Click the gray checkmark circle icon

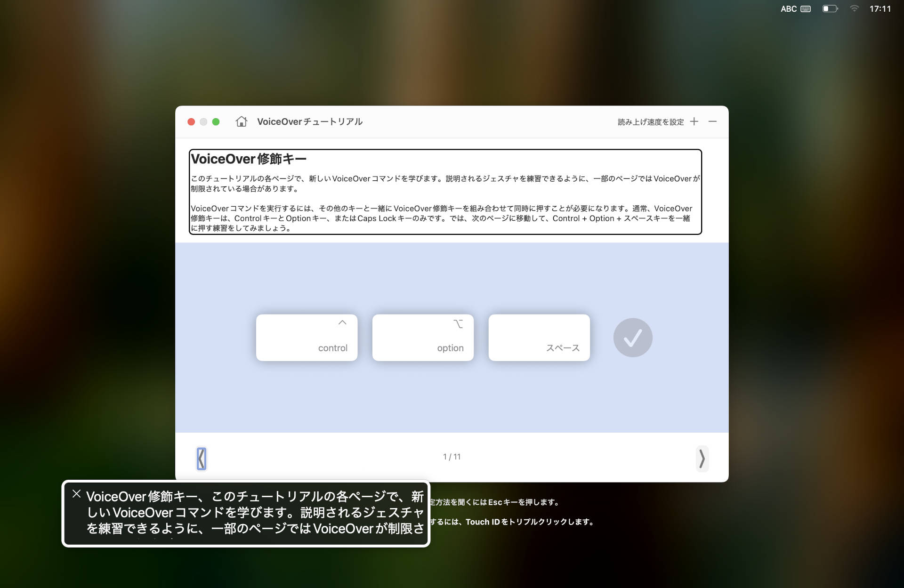click(x=632, y=337)
